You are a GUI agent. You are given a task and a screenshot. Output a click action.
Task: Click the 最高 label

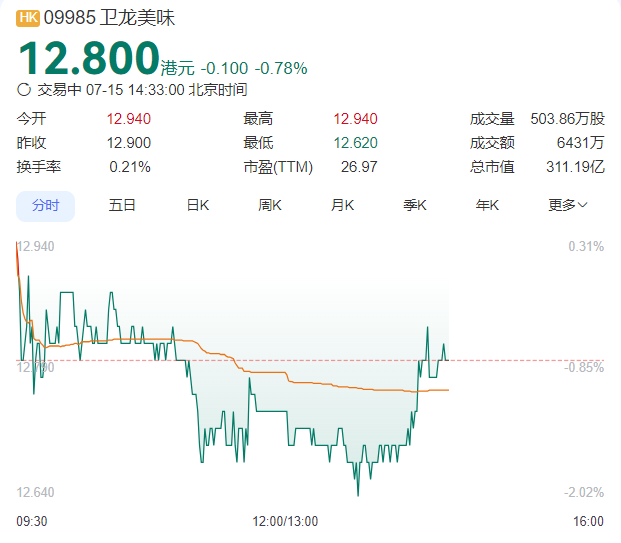tap(258, 119)
